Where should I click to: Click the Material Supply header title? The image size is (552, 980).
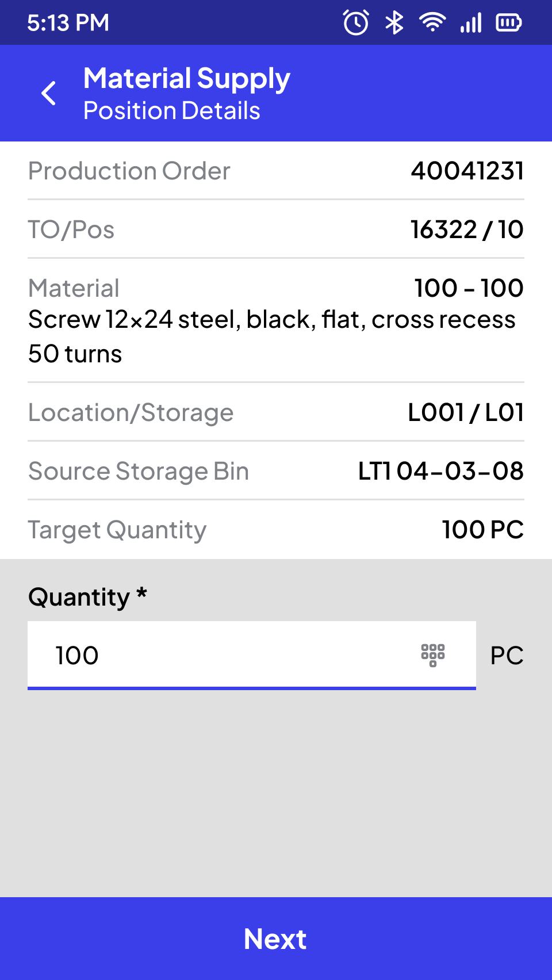[x=187, y=79]
